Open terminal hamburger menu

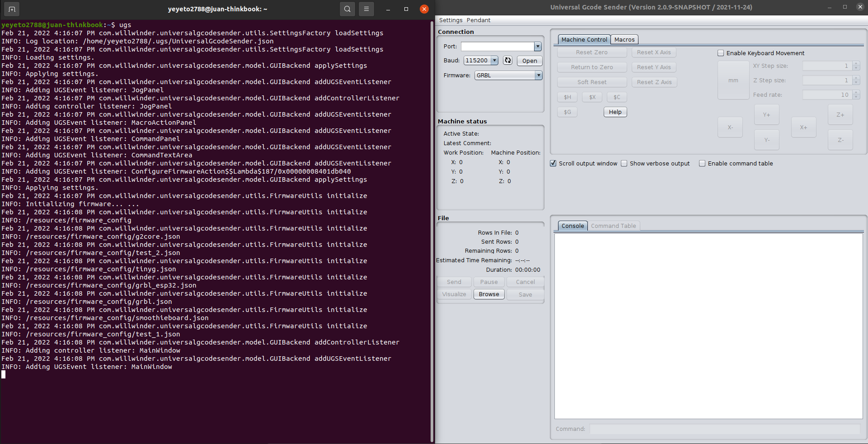coord(366,9)
